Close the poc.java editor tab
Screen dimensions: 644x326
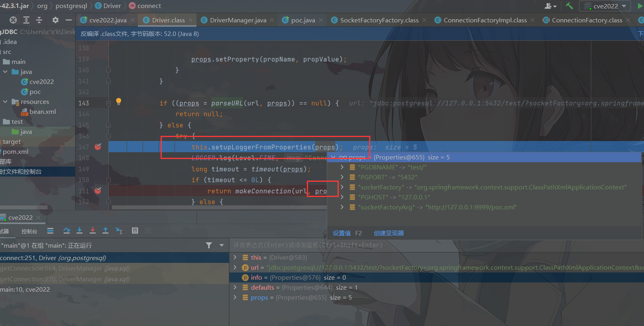pos(321,20)
